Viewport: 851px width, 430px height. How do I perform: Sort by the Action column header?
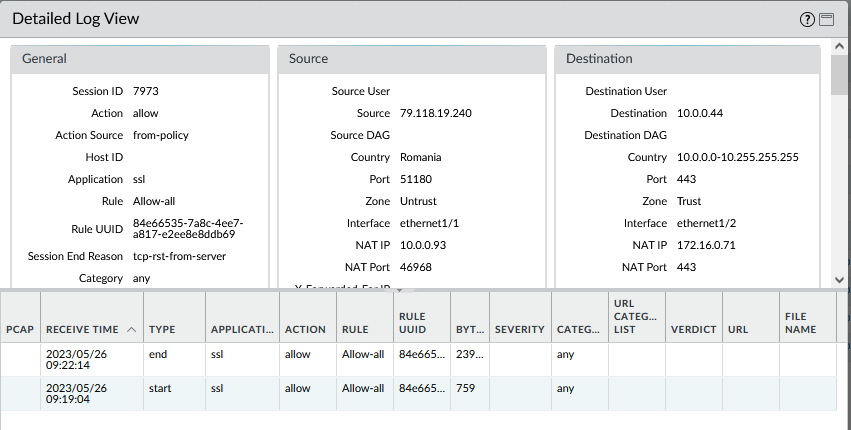[305, 329]
